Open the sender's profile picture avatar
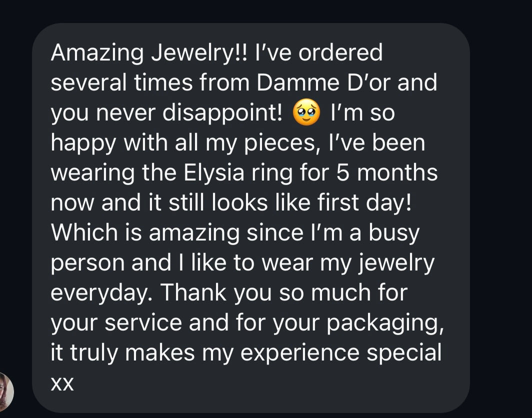 6,392
